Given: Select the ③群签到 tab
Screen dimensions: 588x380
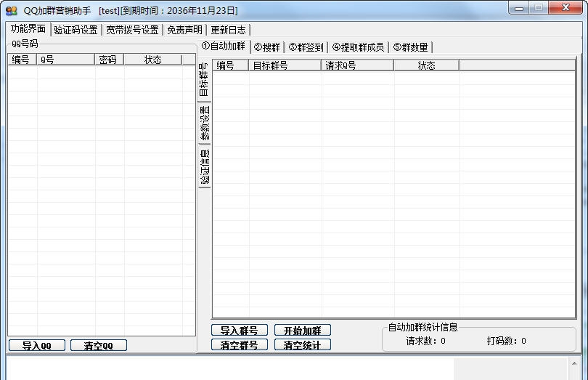Looking at the screenshot, I should pyautogui.click(x=306, y=47).
